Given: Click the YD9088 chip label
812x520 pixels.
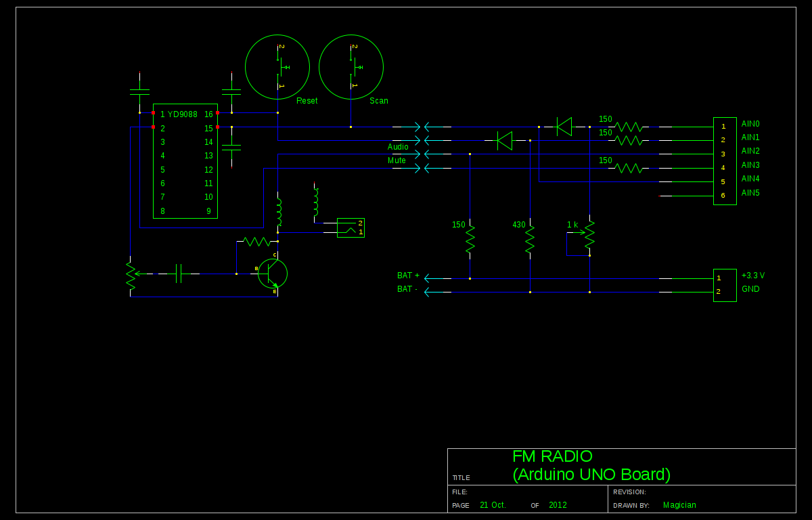Looking at the screenshot, I should 183,114.
